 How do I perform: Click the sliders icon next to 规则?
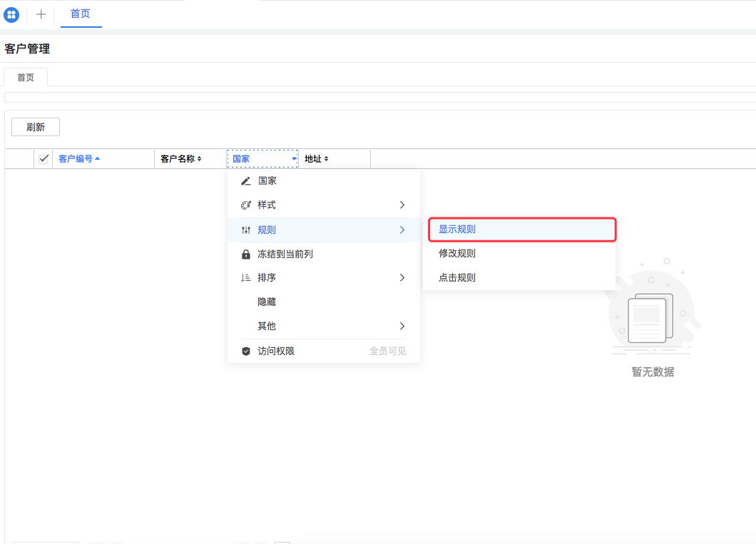[x=245, y=230]
